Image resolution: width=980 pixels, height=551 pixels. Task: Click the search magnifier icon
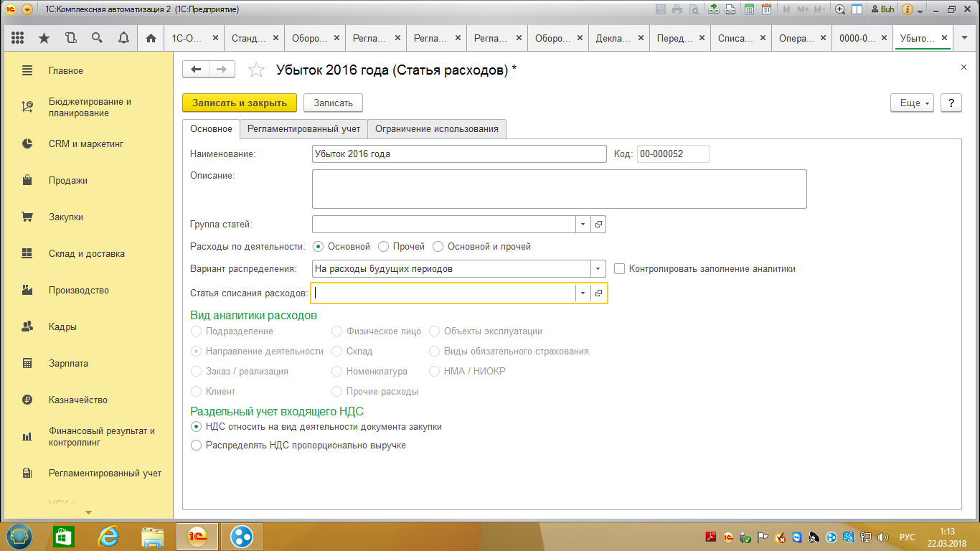click(97, 38)
